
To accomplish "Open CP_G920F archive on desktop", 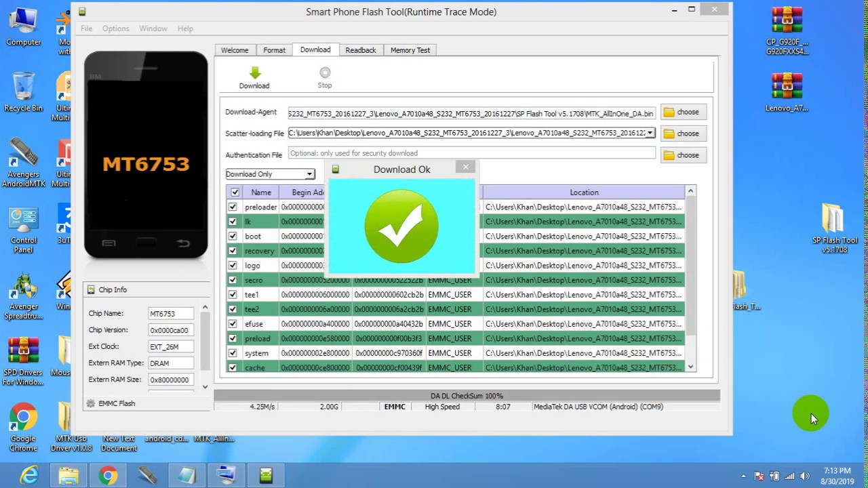I will (787, 30).
